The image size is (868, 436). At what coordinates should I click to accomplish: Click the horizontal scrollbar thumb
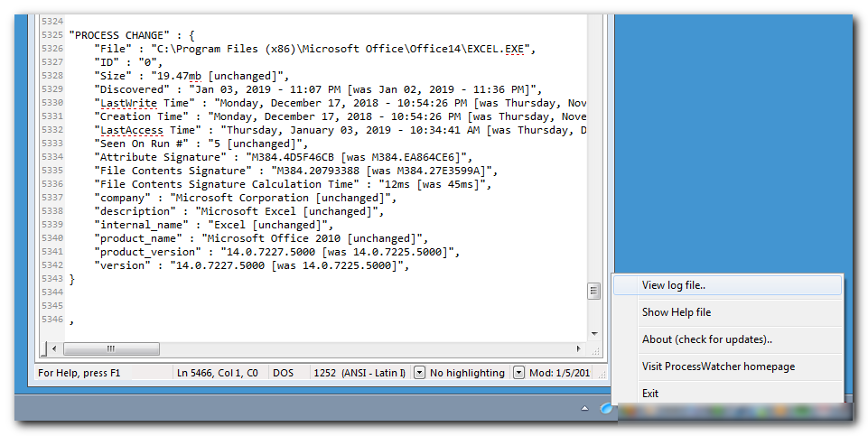coord(111,348)
